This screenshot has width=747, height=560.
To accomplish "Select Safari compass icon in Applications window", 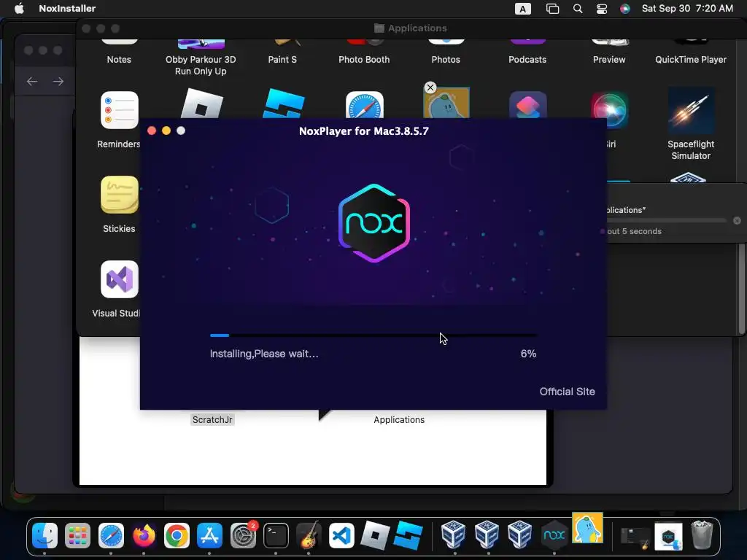I will tap(365, 104).
